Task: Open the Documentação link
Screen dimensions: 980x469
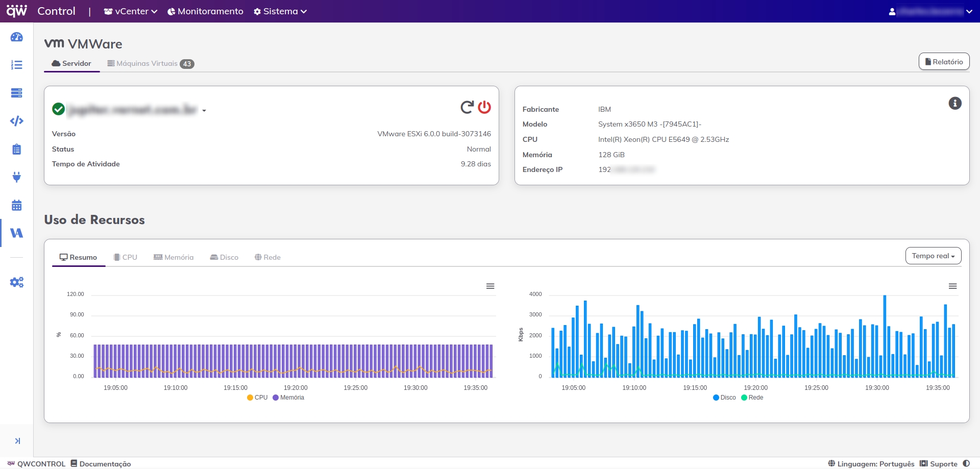Action: [x=101, y=463]
